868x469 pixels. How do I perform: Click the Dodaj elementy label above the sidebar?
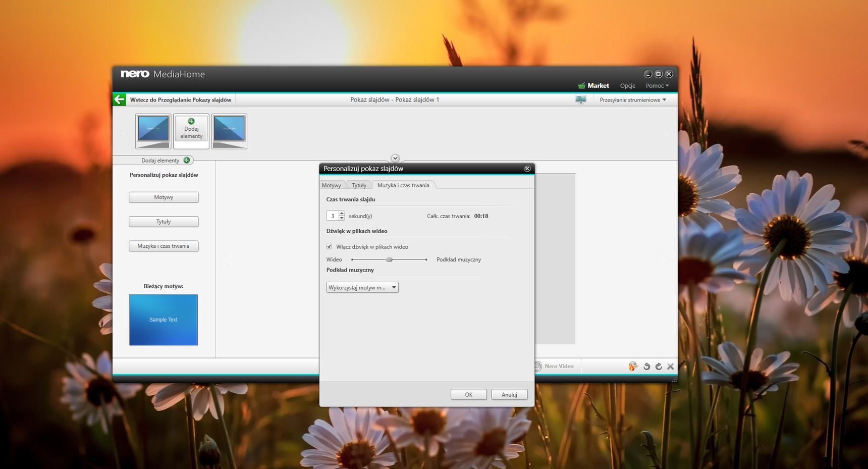coord(160,161)
